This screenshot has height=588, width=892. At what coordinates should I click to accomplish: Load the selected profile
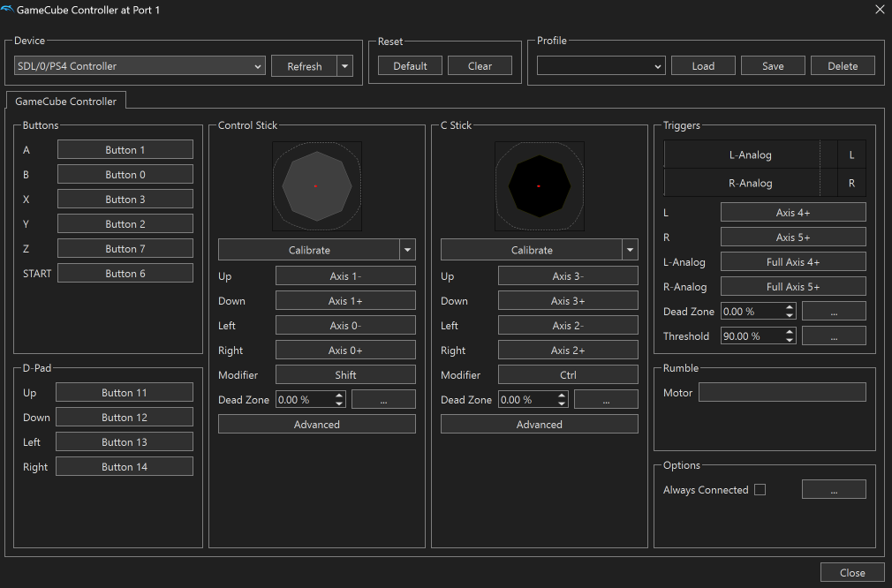(x=703, y=66)
